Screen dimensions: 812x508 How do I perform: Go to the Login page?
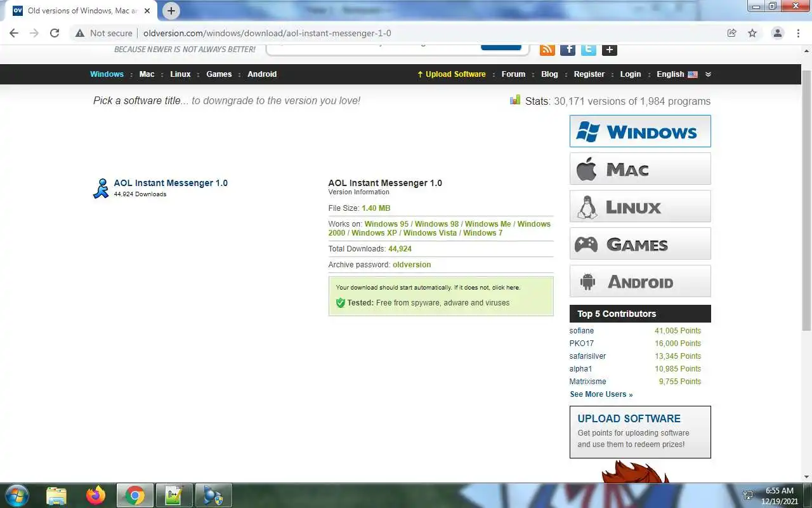[x=631, y=74]
